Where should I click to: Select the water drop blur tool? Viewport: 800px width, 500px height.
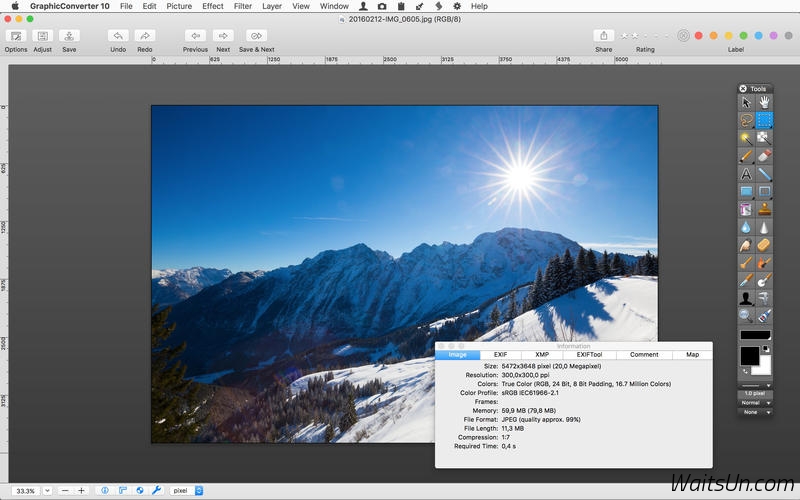(746, 227)
